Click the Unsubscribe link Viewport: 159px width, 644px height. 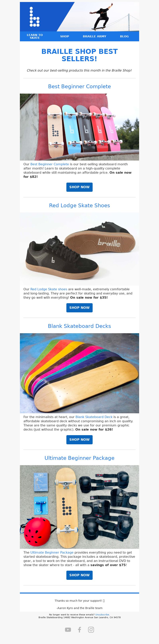coord(102,614)
